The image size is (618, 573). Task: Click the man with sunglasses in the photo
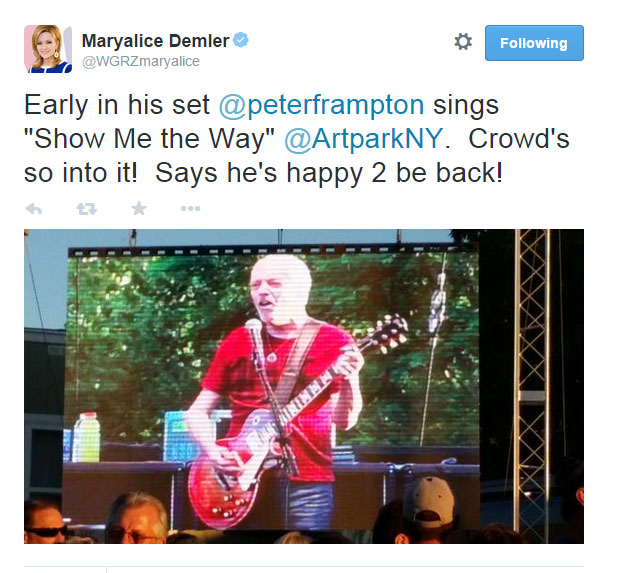pyautogui.click(x=44, y=521)
